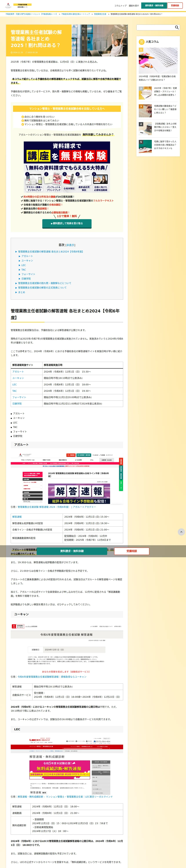Click フォーサイト in the bulleted list
Screen dimensions: 186x868
point(20,432)
